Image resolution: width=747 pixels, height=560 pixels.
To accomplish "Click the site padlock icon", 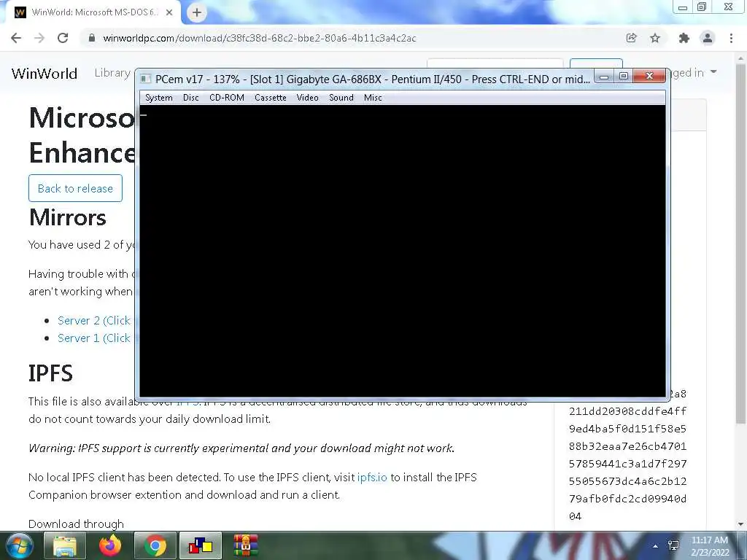I will pos(92,38).
